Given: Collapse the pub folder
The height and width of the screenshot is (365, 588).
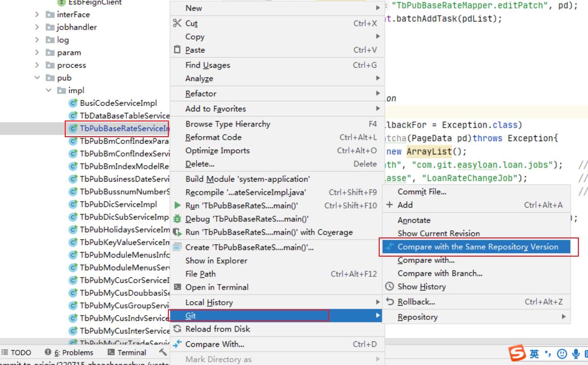Looking at the screenshot, I should pos(37,78).
